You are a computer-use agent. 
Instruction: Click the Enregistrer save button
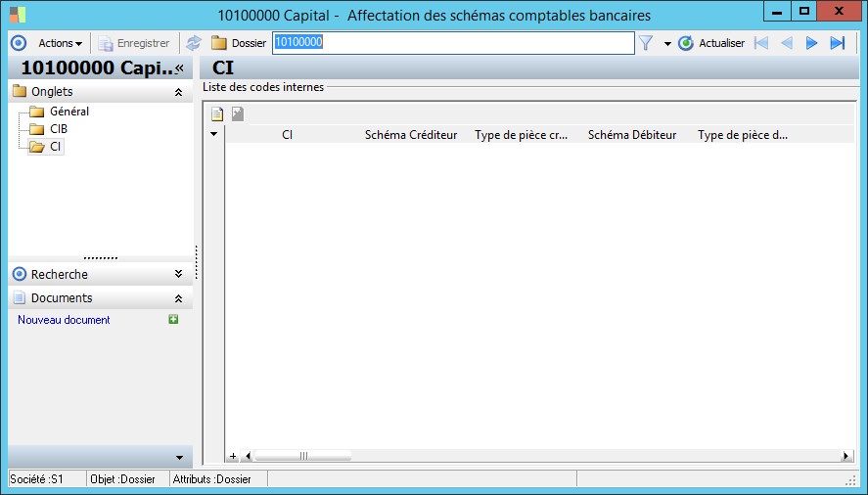(134, 43)
